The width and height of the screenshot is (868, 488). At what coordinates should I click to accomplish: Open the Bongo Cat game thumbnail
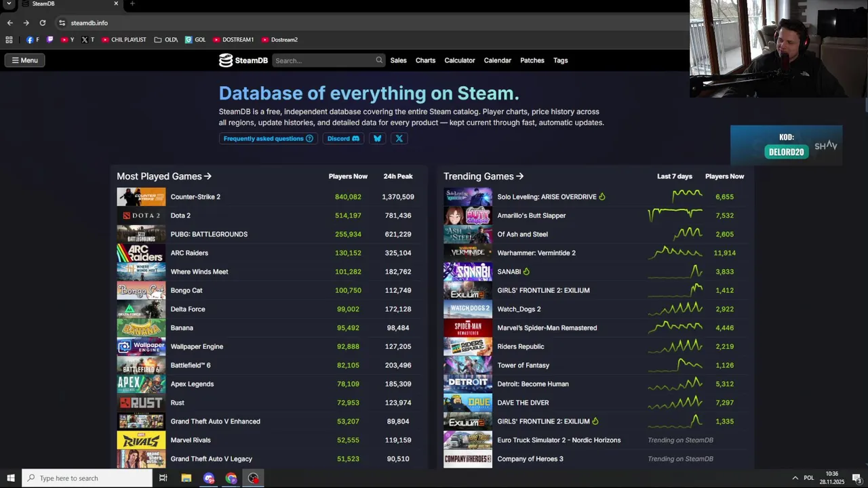point(141,290)
